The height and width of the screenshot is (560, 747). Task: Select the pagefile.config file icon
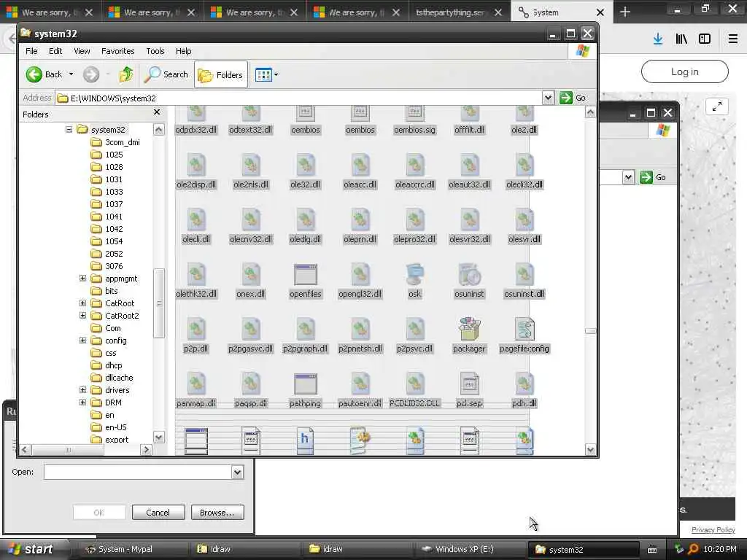pos(524,330)
